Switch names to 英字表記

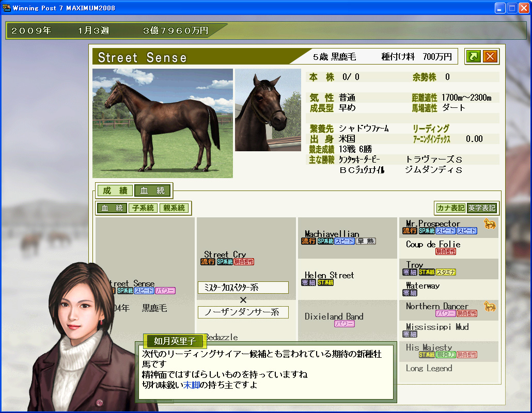click(x=482, y=208)
